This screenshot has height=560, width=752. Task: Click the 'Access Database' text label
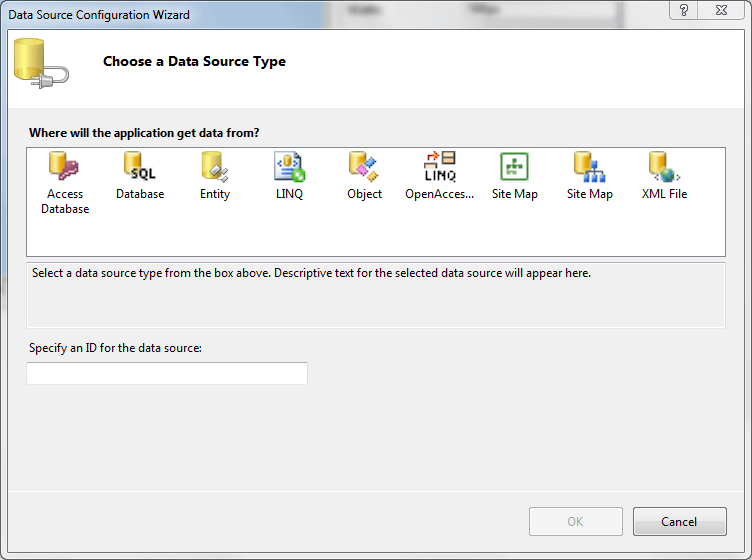tap(65, 201)
